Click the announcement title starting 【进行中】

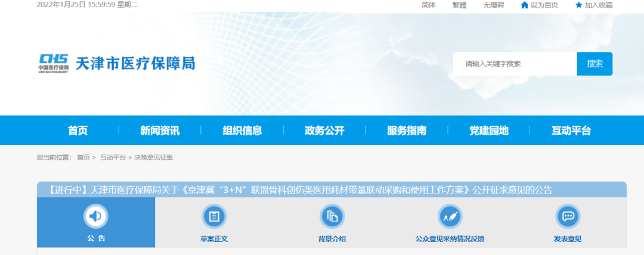pyautogui.click(x=300, y=190)
